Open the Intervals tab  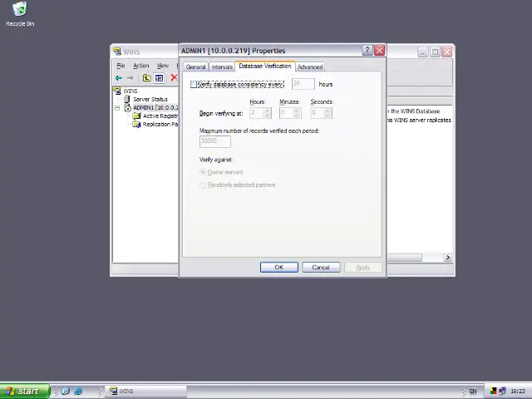pos(222,66)
